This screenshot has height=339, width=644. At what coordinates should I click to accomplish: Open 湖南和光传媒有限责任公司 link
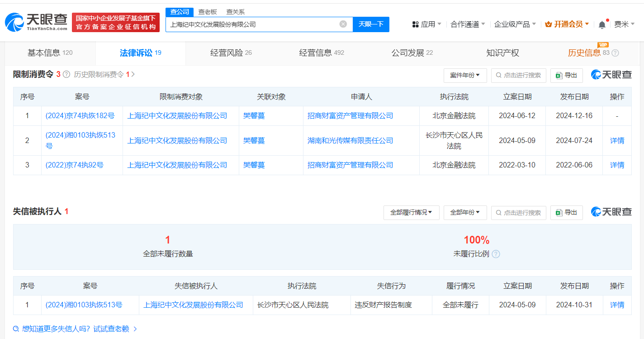[350, 141]
